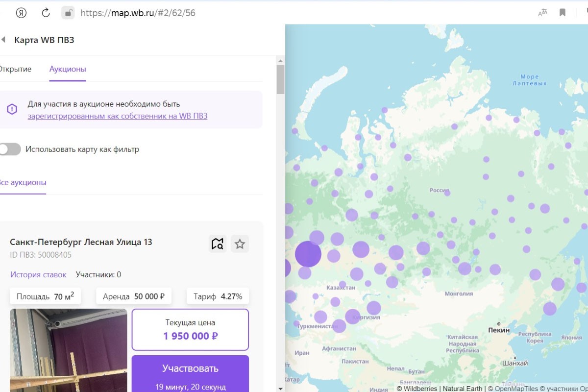588x392 pixels.
Task: Click the Туркменистан label on the map
Action: [x=317, y=326]
